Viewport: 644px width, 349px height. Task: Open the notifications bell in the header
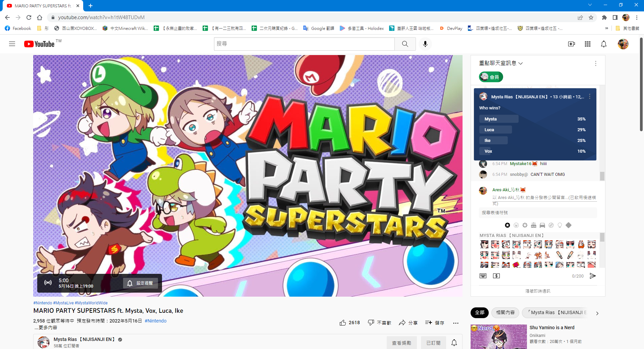coord(604,44)
